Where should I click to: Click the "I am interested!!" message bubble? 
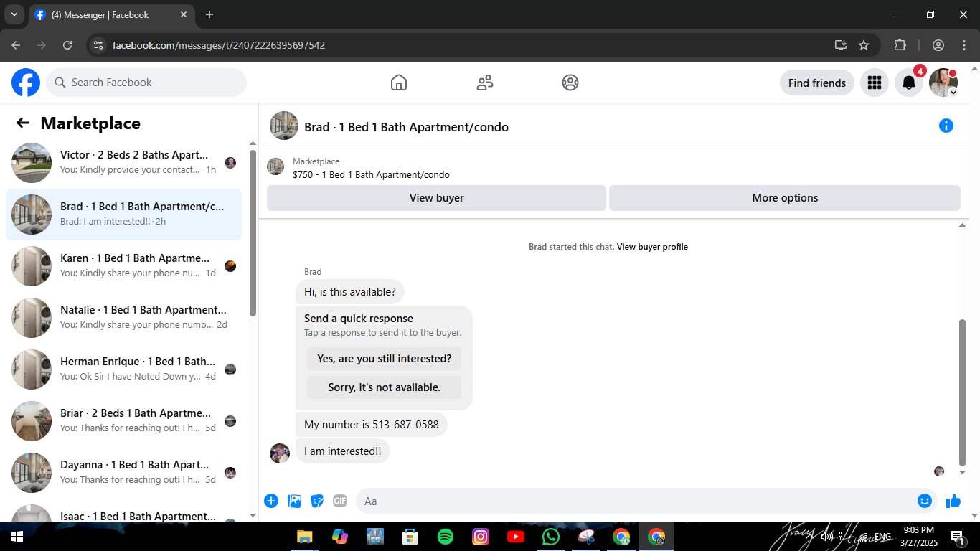pyautogui.click(x=343, y=451)
